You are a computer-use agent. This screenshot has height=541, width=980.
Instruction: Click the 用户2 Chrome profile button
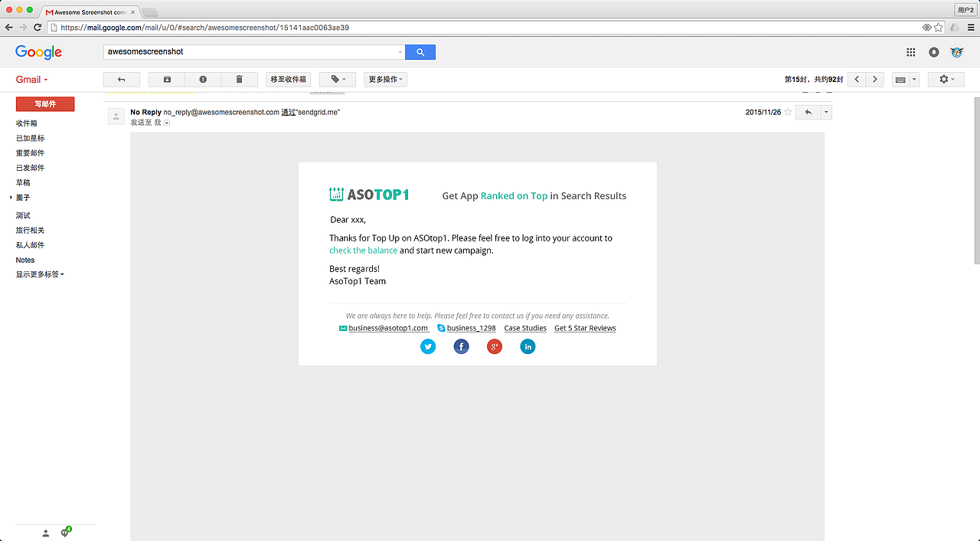pyautogui.click(x=965, y=10)
